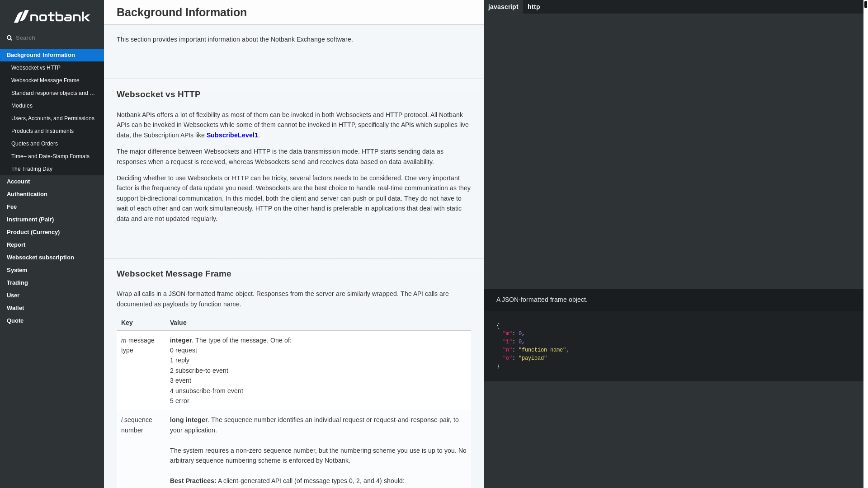
Task: Open Products and Instruments entry
Action: click(x=52, y=131)
